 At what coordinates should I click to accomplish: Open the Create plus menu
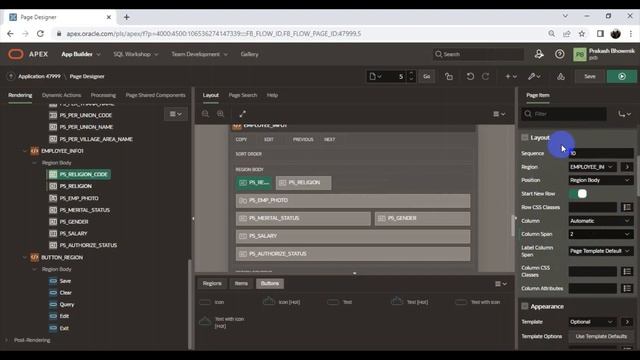(x=511, y=76)
